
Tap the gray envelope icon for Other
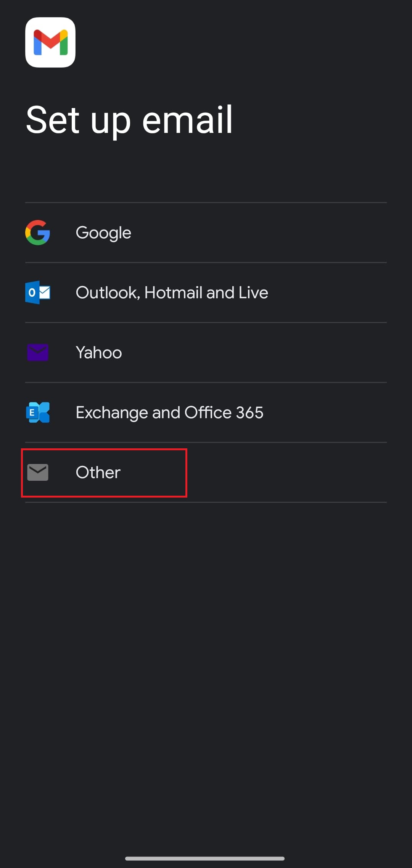pos(38,472)
